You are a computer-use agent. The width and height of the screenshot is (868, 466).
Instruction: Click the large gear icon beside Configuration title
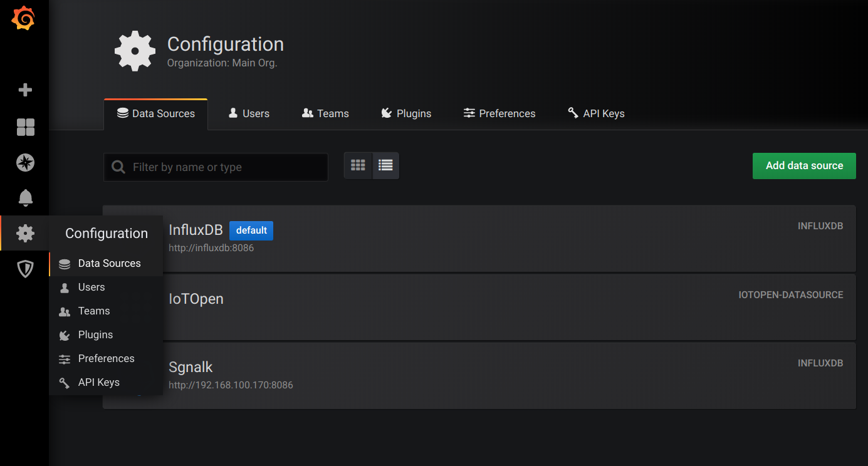click(x=135, y=51)
